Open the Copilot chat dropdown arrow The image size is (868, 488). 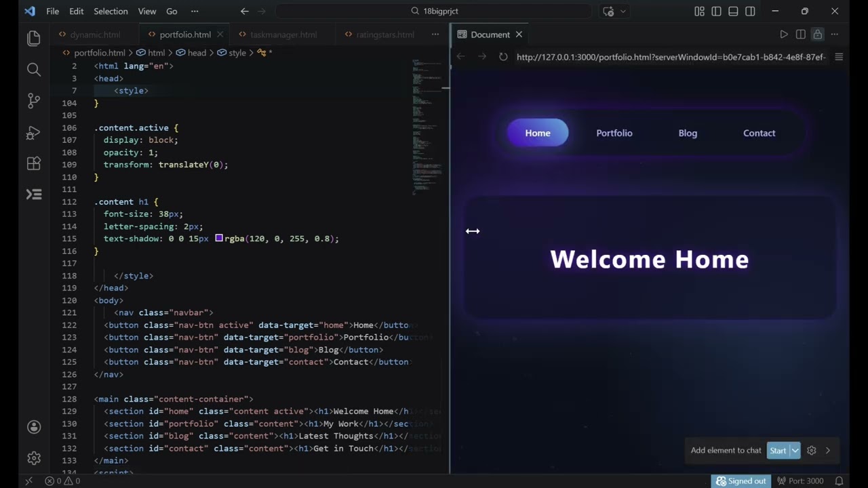click(x=623, y=11)
